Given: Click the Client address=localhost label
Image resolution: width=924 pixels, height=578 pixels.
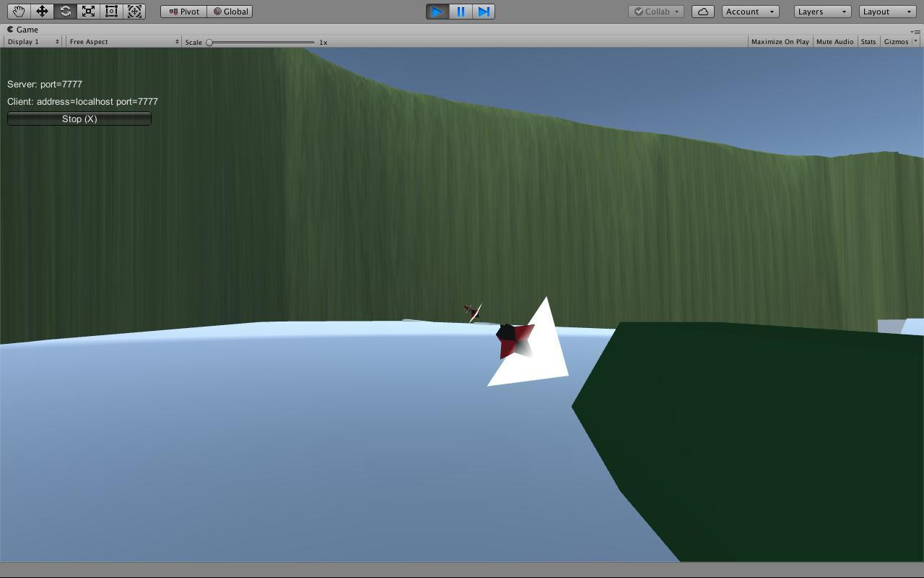Looking at the screenshot, I should (82, 101).
